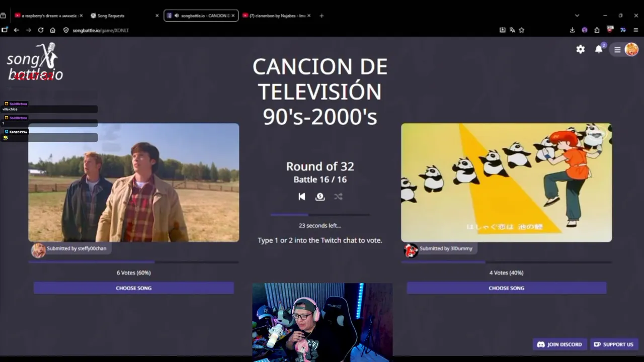Open the workspaces icon in tab bar
Image resolution: width=644 pixels, height=362 pixels.
click(x=4, y=16)
